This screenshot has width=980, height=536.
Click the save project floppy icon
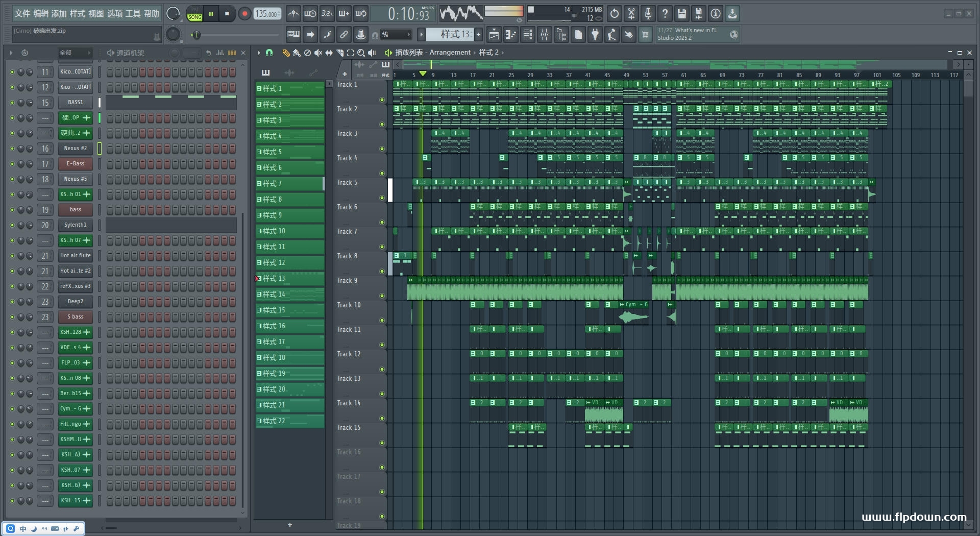pyautogui.click(x=681, y=14)
